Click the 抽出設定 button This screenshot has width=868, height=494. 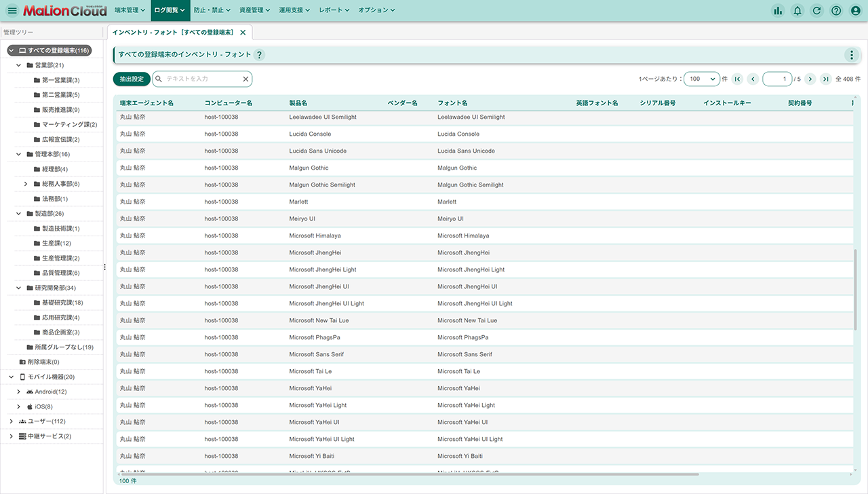(x=132, y=79)
